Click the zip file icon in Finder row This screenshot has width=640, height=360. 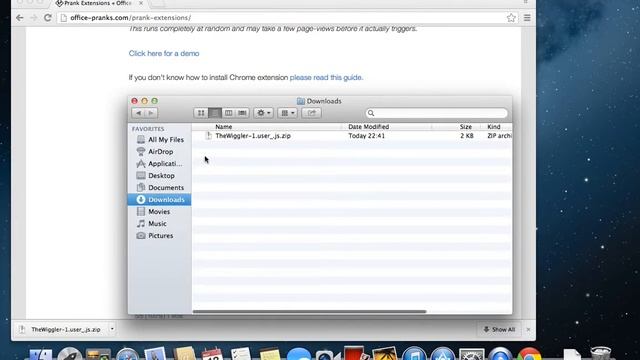209,136
